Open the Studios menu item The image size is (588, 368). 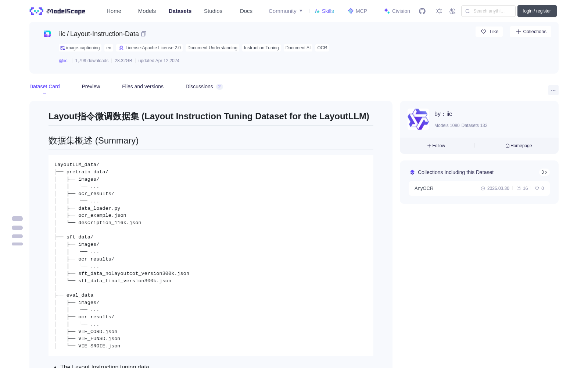pyautogui.click(x=213, y=11)
